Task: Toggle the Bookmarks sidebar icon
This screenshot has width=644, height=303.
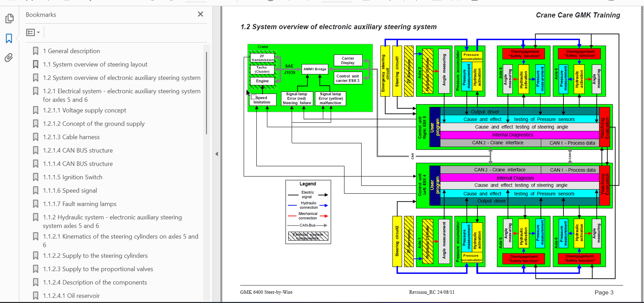Action: point(9,38)
